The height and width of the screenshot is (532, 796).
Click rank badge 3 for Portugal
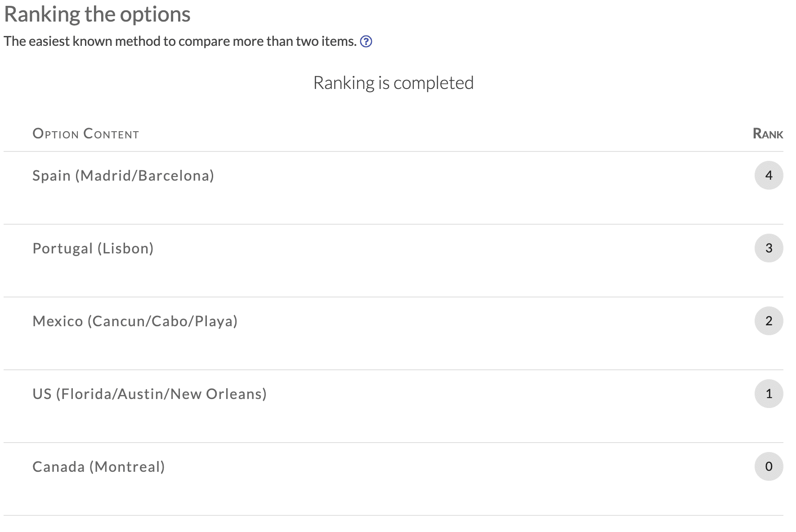coord(769,248)
